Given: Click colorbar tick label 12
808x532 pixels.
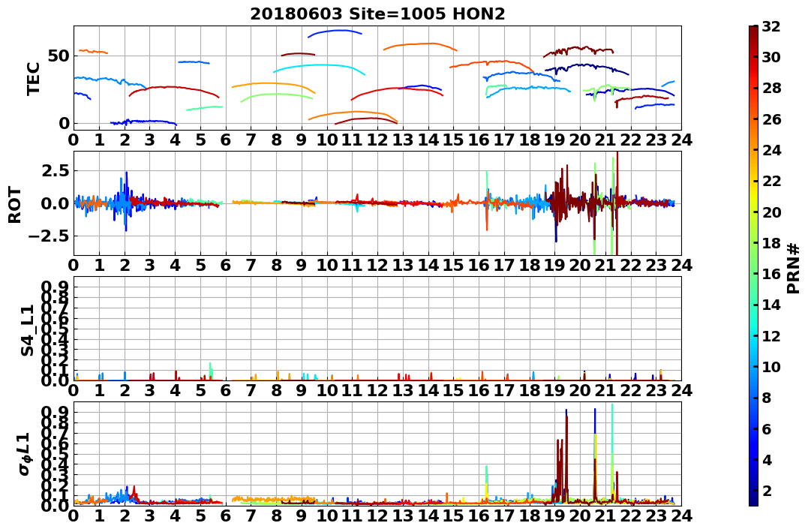Looking at the screenshot, I should click(771, 335).
